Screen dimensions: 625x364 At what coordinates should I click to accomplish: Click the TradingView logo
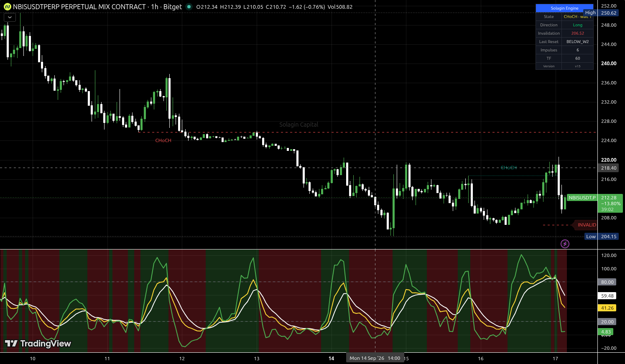pyautogui.click(x=38, y=344)
